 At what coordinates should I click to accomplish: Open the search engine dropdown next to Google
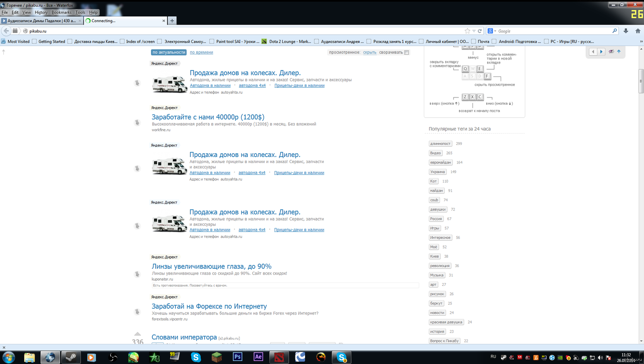(x=492, y=31)
